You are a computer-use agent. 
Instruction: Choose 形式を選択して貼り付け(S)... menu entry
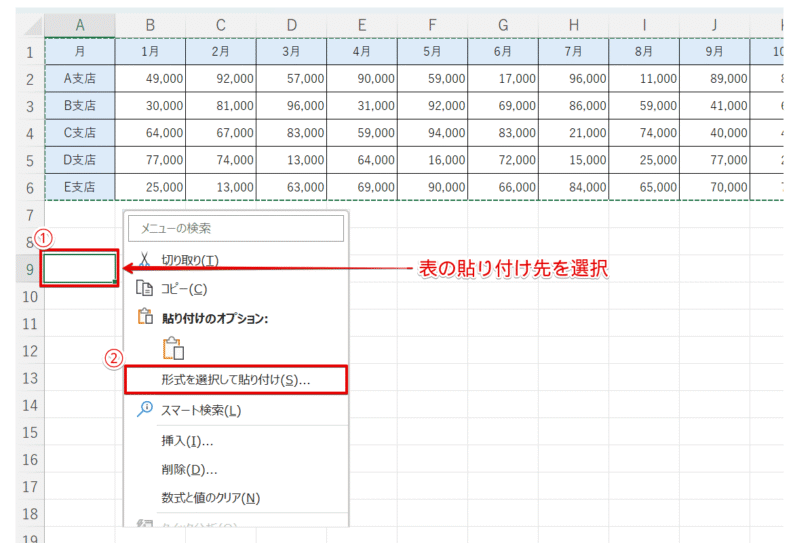click(x=236, y=380)
